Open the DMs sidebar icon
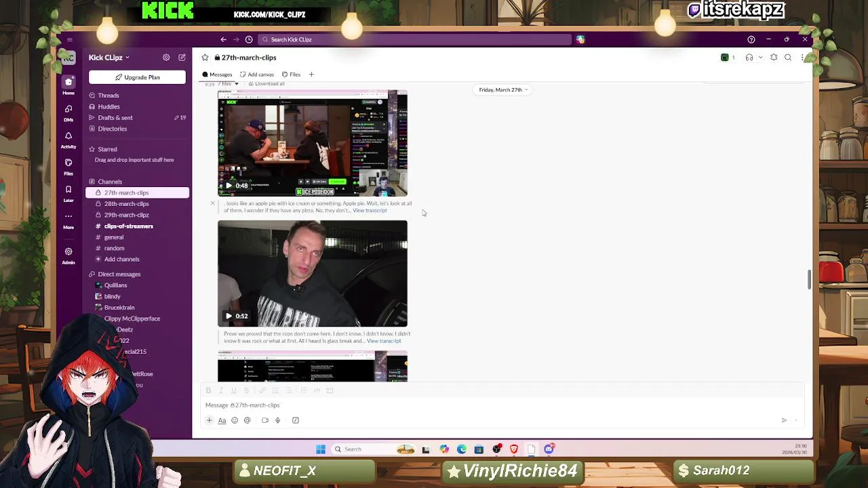868x488 pixels. click(x=68, y=113)
